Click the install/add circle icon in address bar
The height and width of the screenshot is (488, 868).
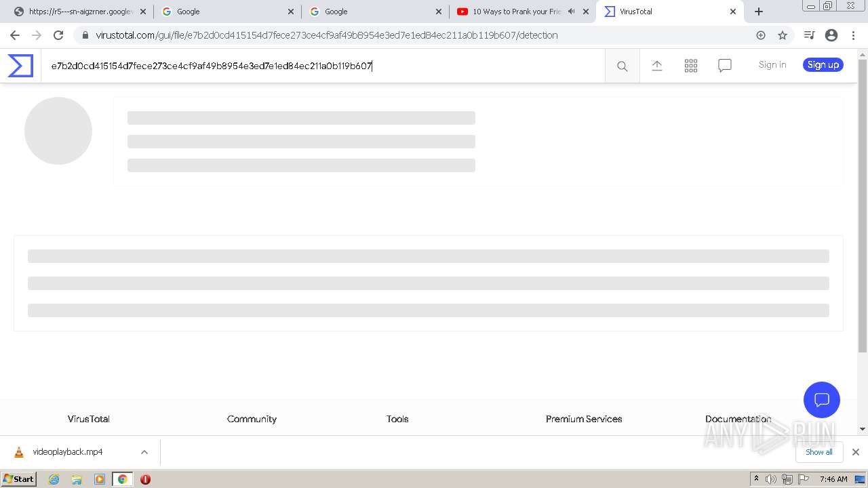click(x=761, y=35)
